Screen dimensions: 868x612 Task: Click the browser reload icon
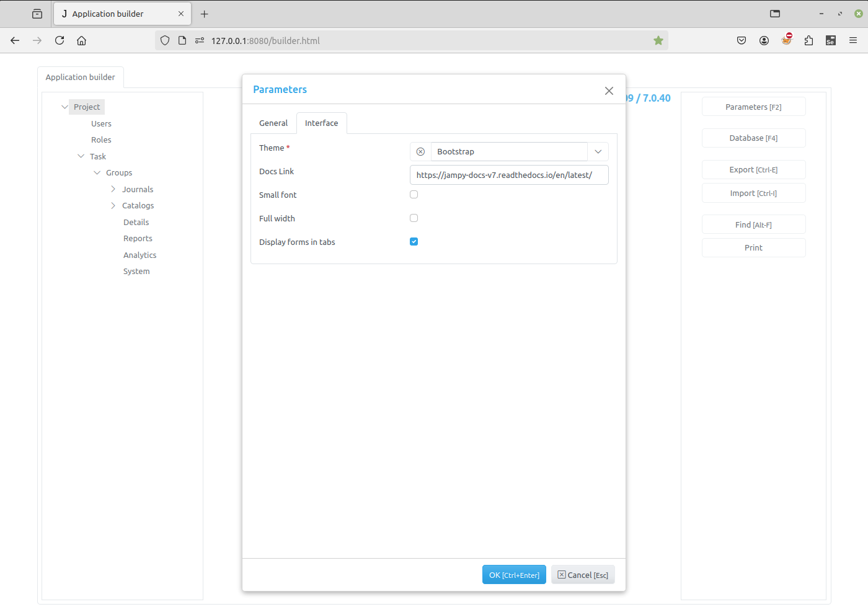pos(60,40)
